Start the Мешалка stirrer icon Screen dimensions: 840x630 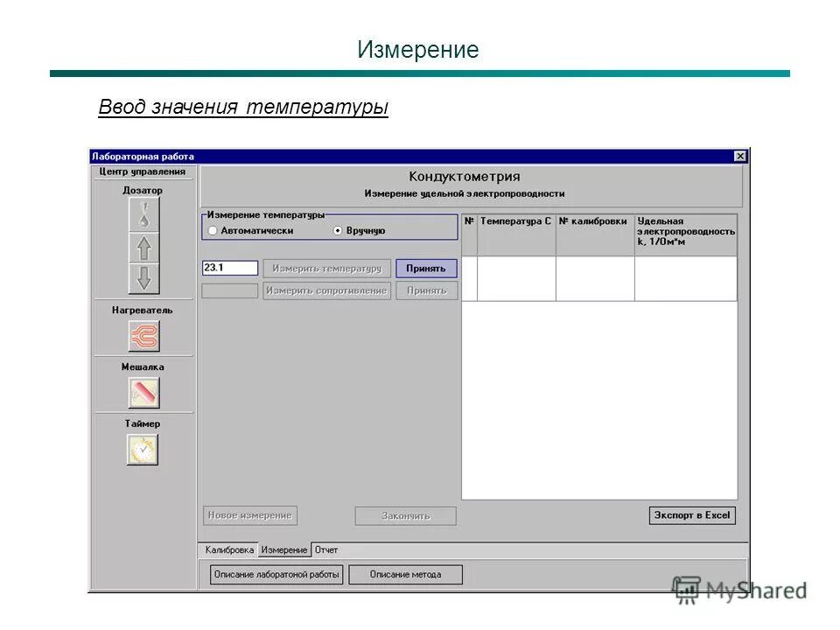(143, 391)
